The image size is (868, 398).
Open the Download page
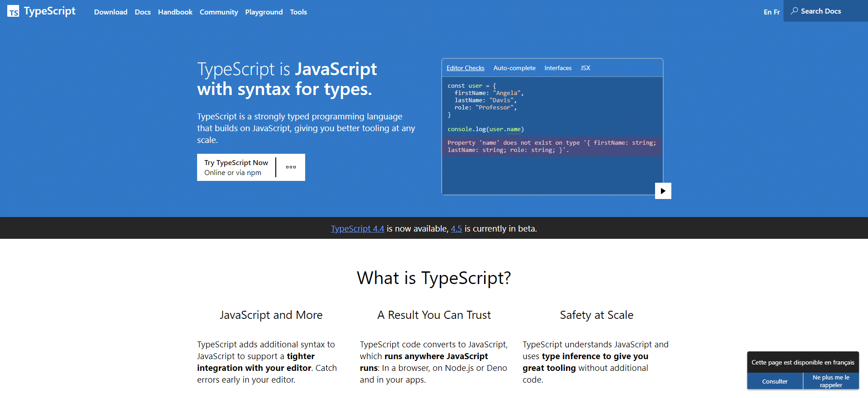[110, 12]
